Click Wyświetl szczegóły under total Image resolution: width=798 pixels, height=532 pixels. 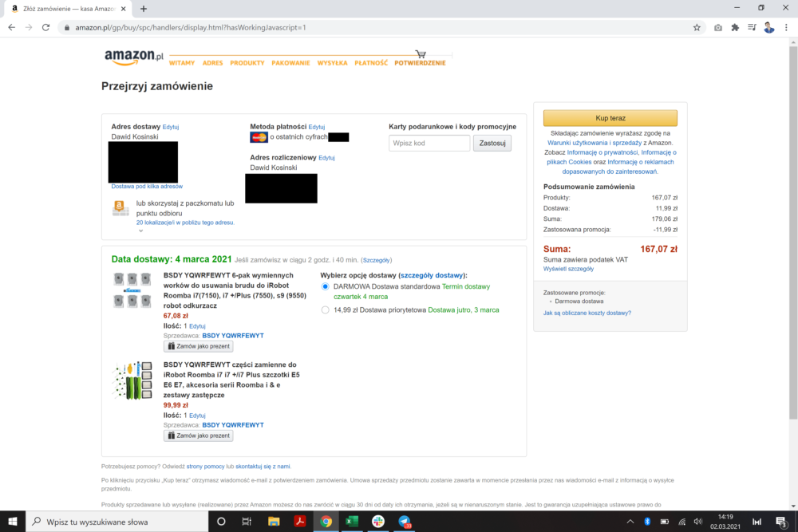(568, 269)
